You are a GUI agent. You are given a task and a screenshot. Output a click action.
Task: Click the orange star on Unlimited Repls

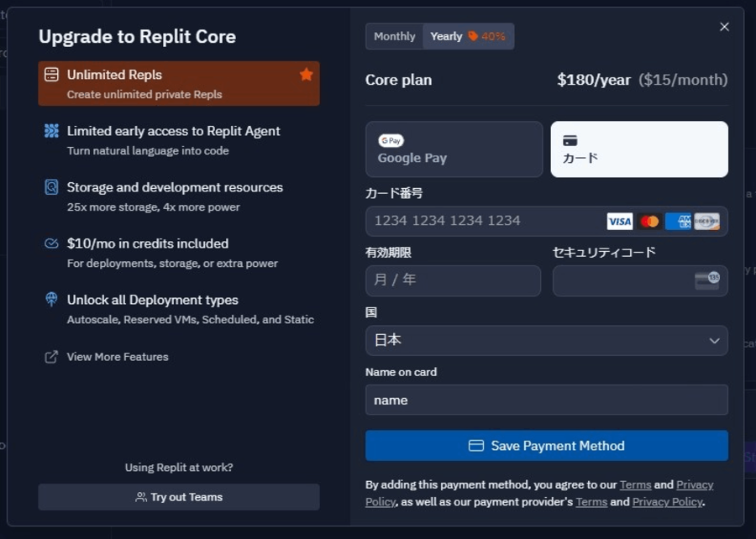tap(306, 74)
